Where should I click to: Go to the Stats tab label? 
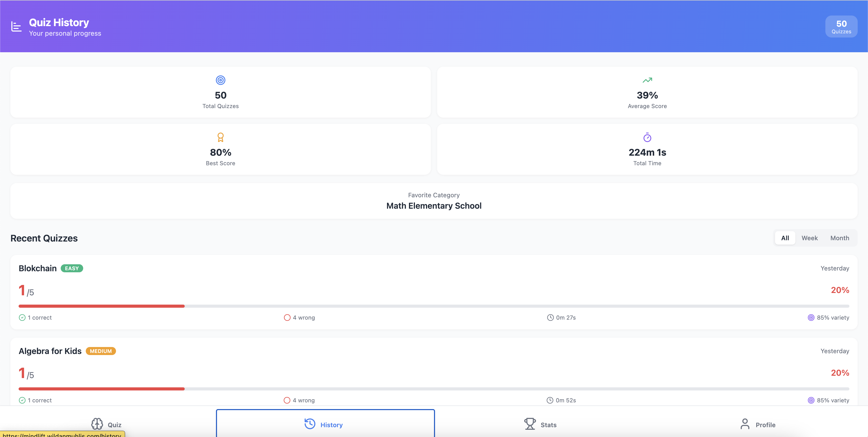tap(548, 425)
